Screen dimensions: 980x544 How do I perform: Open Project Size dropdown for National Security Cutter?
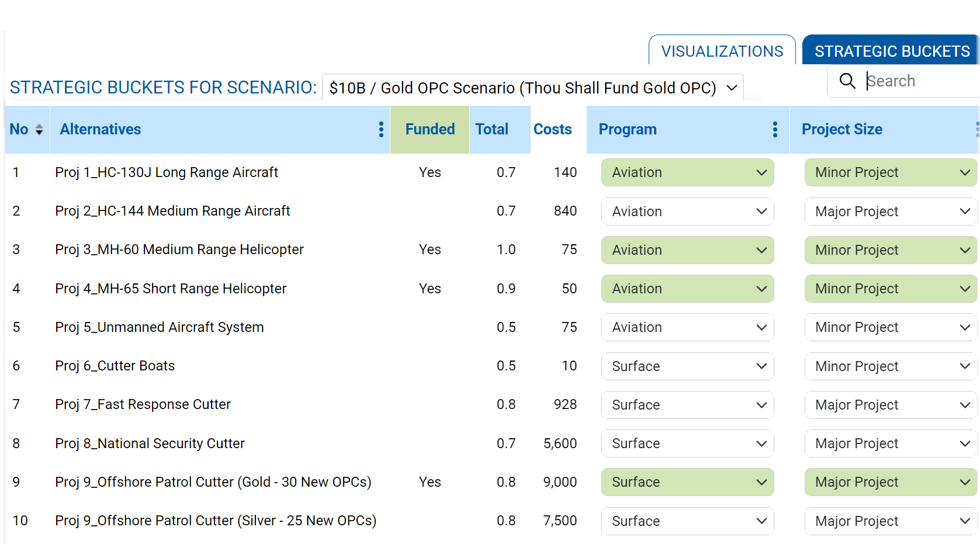click(x=891, y=443)
